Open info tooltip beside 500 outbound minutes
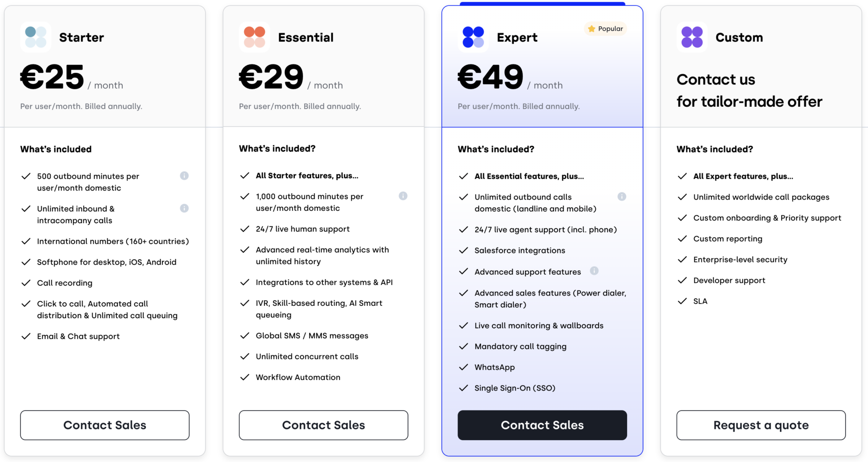Screen dimensions: 868x462 (184, 176)
